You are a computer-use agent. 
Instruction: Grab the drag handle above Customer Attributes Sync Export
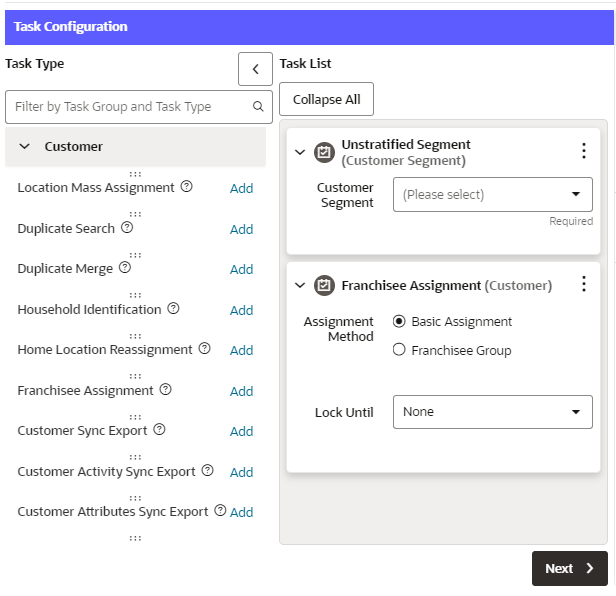click(135, 498)
